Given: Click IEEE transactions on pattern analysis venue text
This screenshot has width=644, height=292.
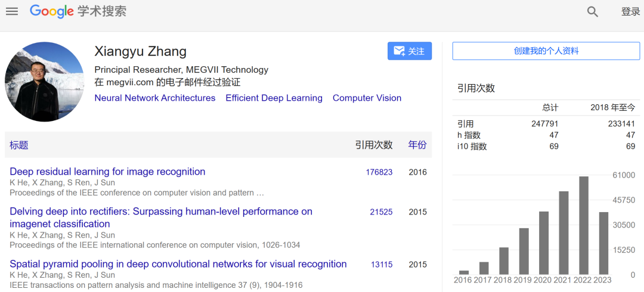Looking at the screenshot, I should click(156, 285).
